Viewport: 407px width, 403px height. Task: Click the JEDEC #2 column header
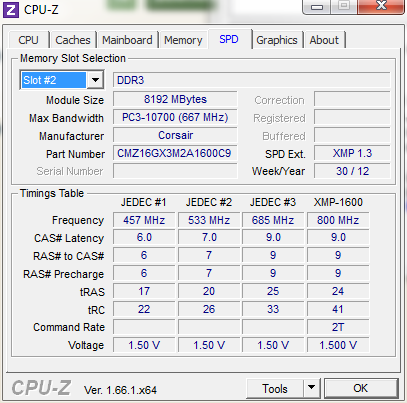click(x=209, y=202)
